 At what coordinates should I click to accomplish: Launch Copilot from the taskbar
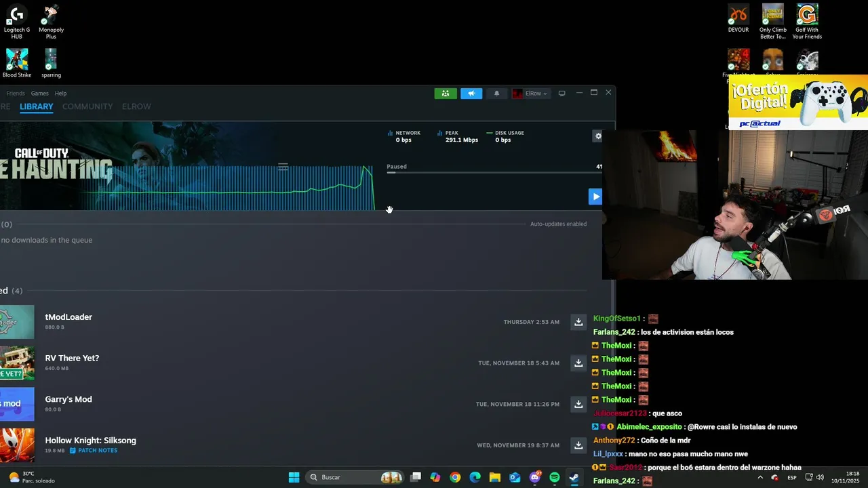tap(435, 477)
